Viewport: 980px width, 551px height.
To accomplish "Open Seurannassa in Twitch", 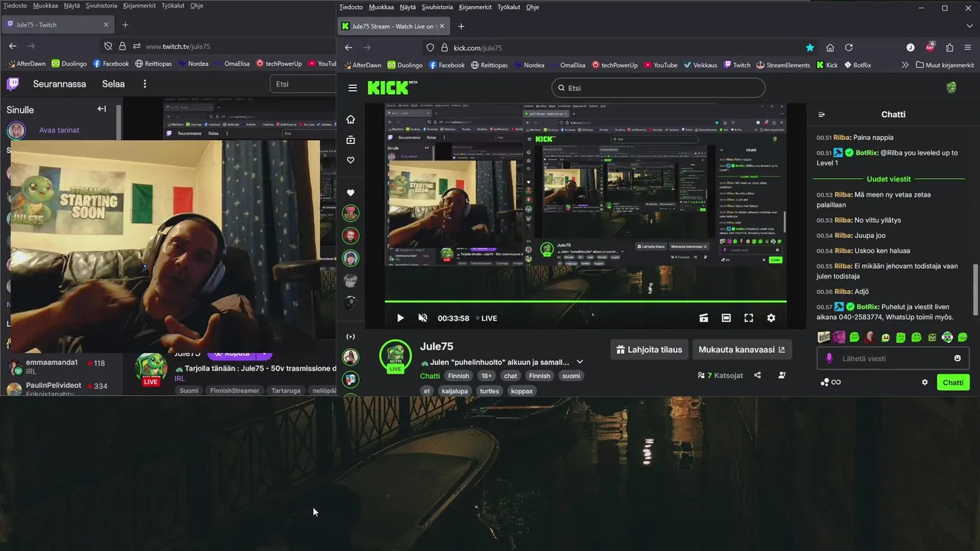I will click(60, 83).
